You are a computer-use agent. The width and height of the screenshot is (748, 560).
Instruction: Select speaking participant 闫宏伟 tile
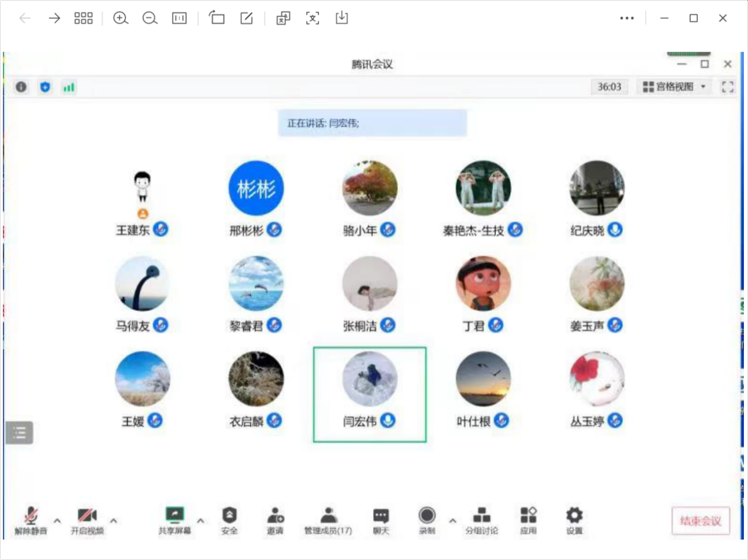(x=369, y=394)
